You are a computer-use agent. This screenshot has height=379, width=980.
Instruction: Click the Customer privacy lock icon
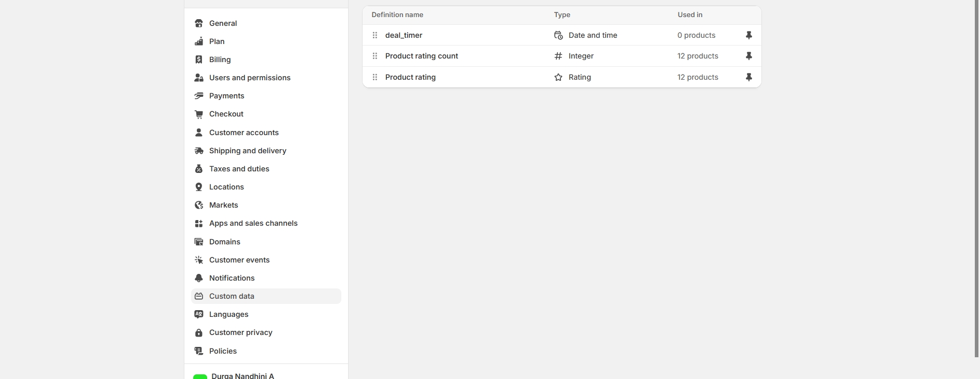[x=199, y=332]
